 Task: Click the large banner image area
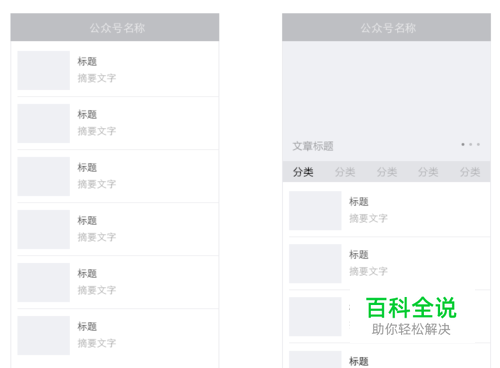click(386, 101)
